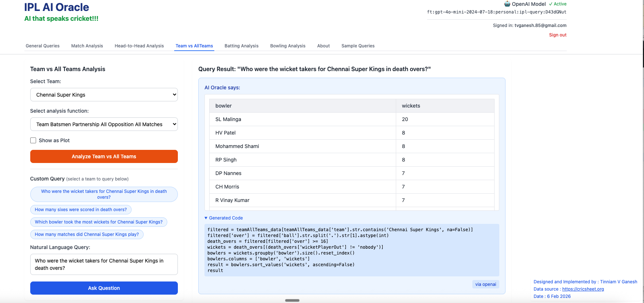Sign out of the account

pos(557,35)
